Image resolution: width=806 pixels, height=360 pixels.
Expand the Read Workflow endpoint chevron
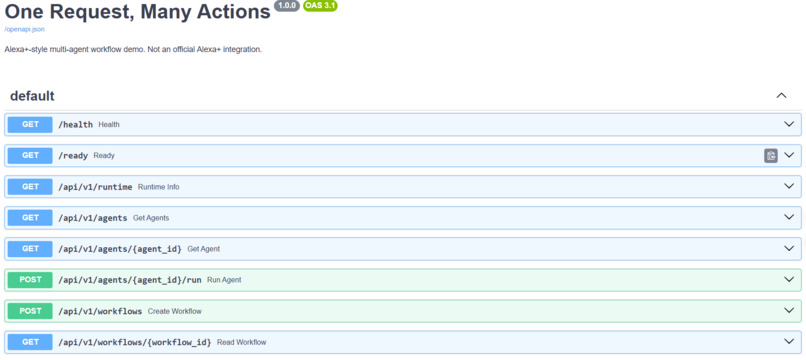coord(789,341)
